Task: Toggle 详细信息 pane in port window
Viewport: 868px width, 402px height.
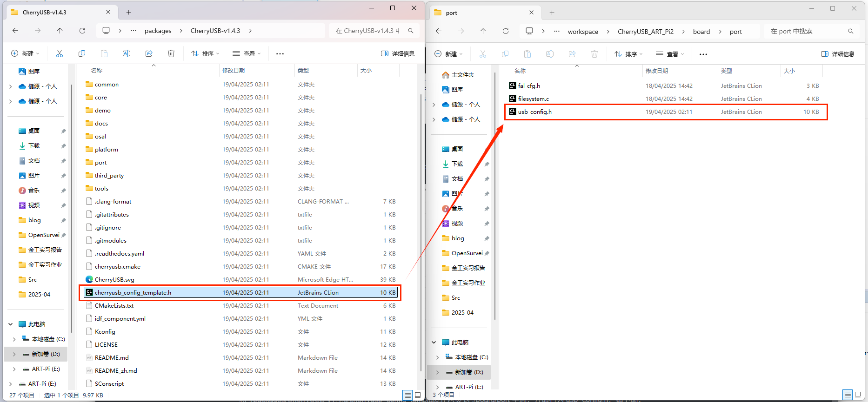Action: 838,54
